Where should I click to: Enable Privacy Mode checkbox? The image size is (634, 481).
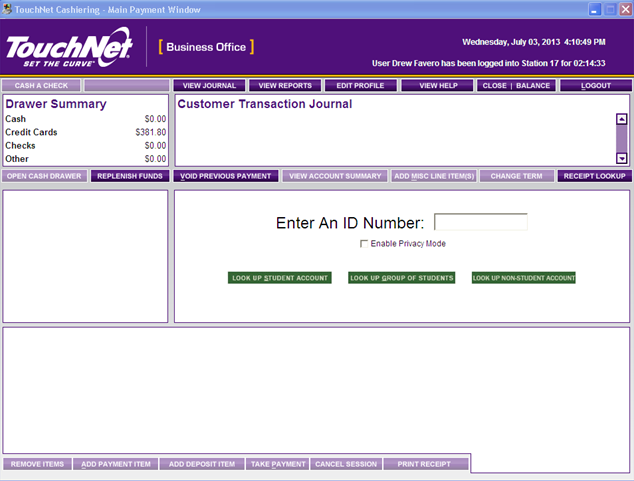pos(364,244)
